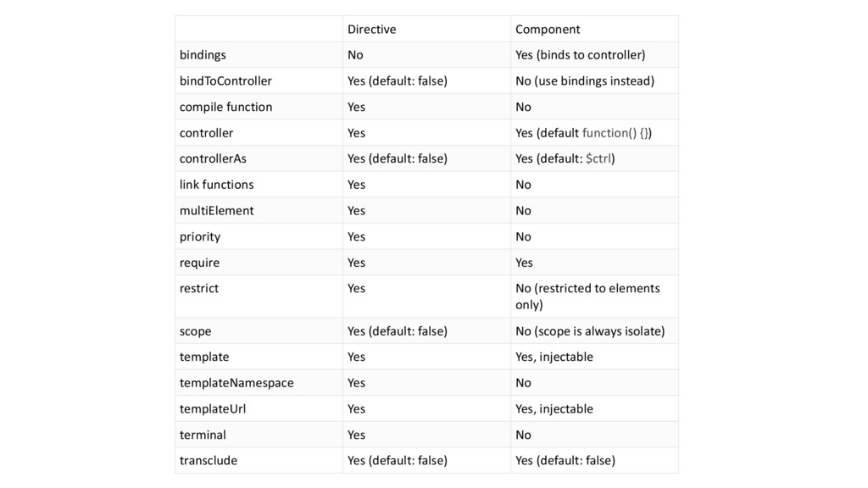Click the terminal row label
This screenshot has height=488, width=868.
[203, 435]
